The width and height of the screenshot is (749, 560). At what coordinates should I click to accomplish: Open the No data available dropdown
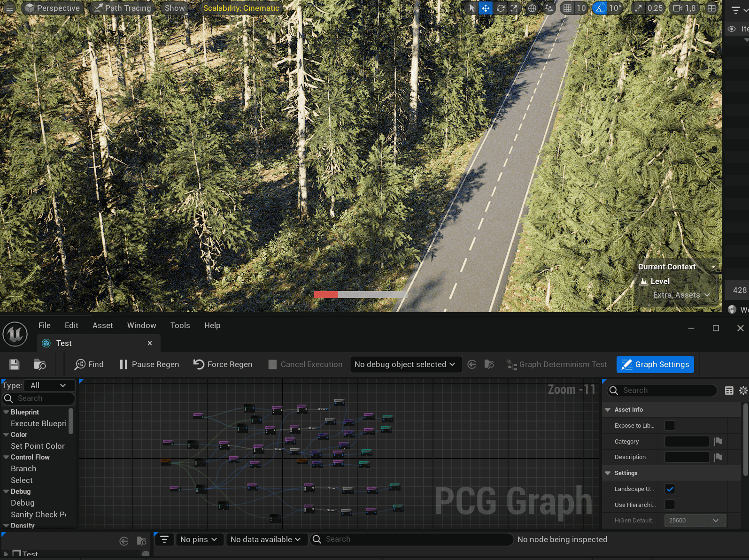266,539
